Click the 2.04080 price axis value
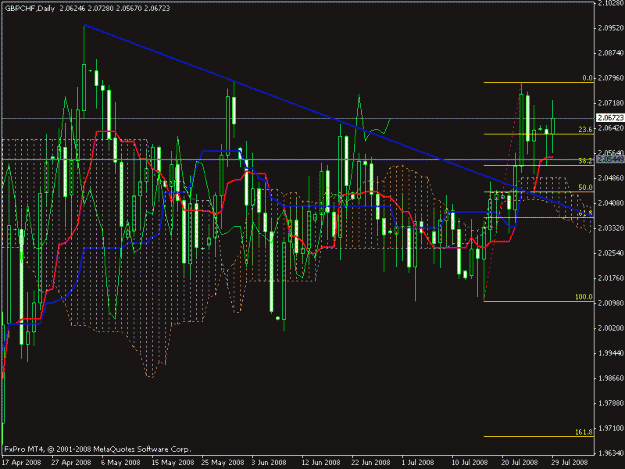 coord(611,203)
